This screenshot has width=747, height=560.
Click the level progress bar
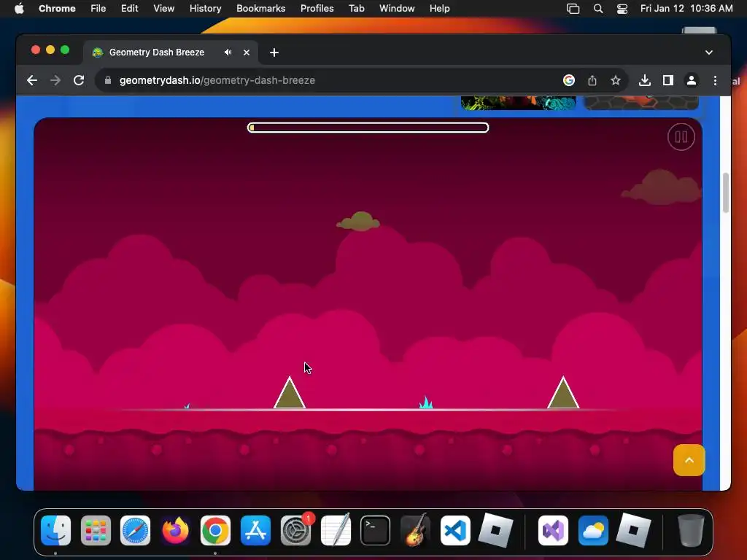[368, 128]
